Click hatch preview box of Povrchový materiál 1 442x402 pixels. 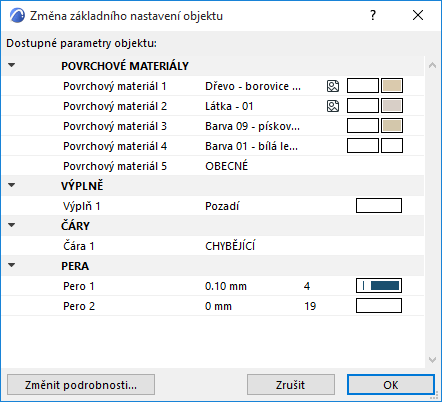pyautogui.click(x=363, y=86)
